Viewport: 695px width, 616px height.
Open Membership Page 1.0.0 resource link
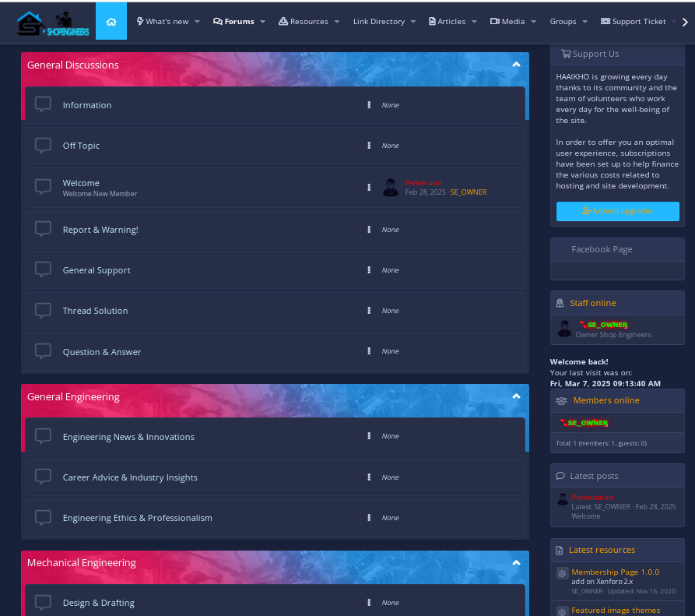(615, 572)
